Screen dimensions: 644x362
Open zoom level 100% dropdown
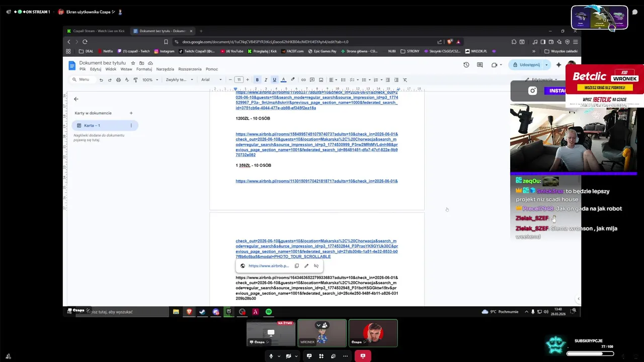point(150,80)
